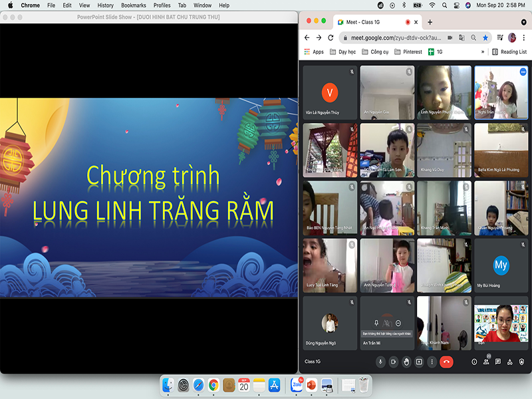Open Meet more options three-dot menu

432,362
